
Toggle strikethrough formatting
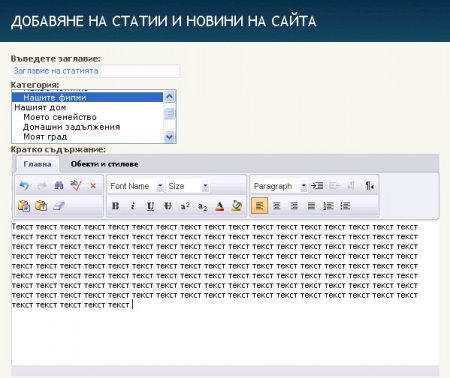tap(168, 206)
